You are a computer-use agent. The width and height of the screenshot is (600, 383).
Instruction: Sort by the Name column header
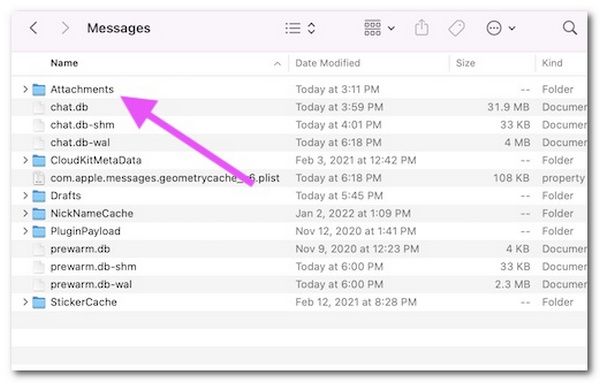[x=64, y=63]
